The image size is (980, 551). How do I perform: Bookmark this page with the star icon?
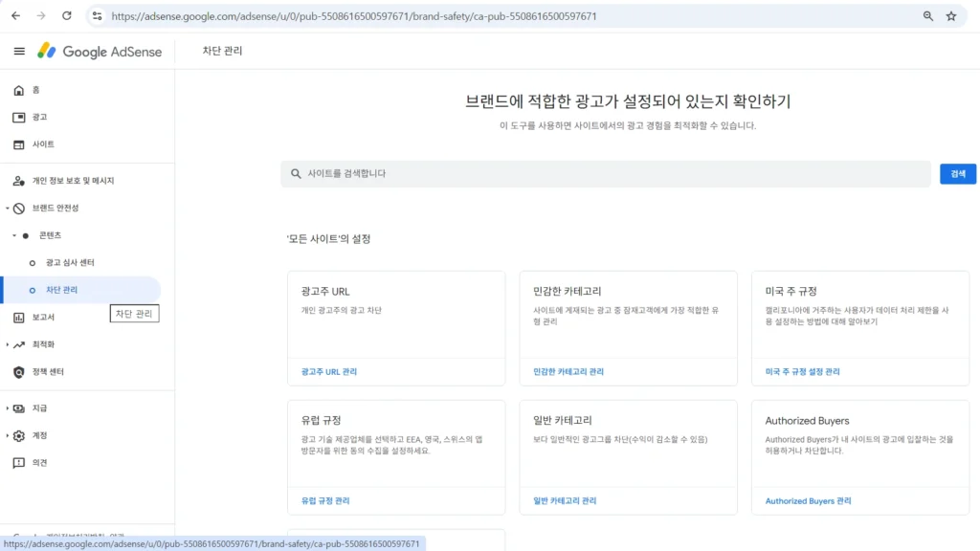pyautogui.click(x=949, y=15)
